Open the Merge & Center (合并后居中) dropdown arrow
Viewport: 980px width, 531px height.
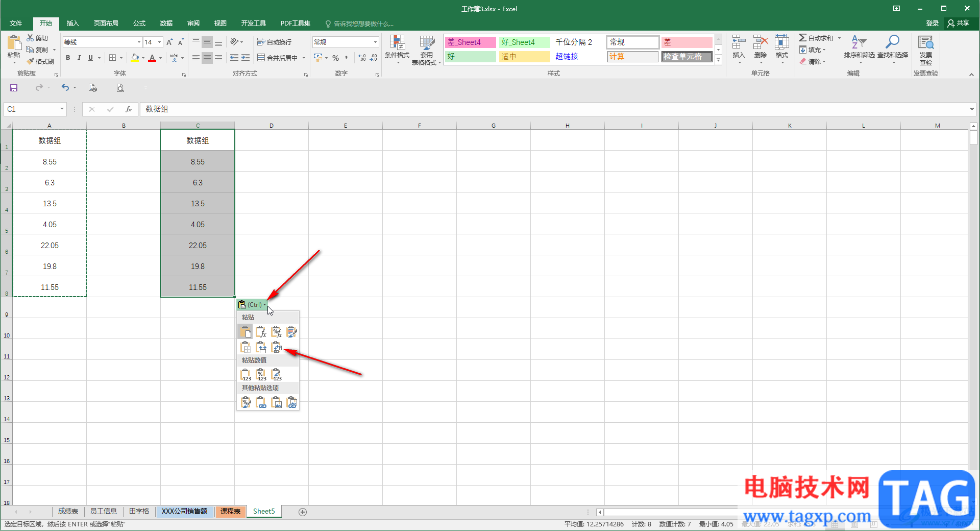pyautogui.click(x=304, y=58)
